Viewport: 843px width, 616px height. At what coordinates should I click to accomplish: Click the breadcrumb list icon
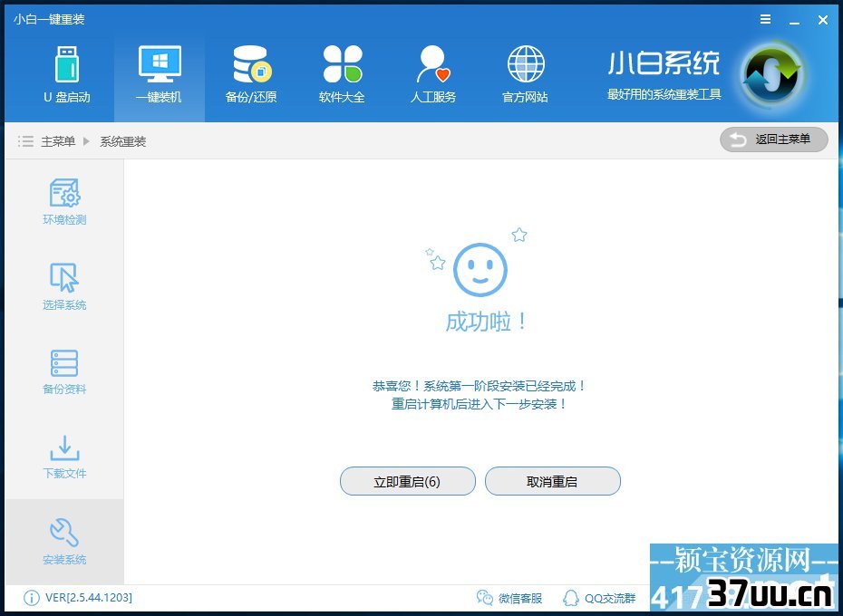click(25, 141)
